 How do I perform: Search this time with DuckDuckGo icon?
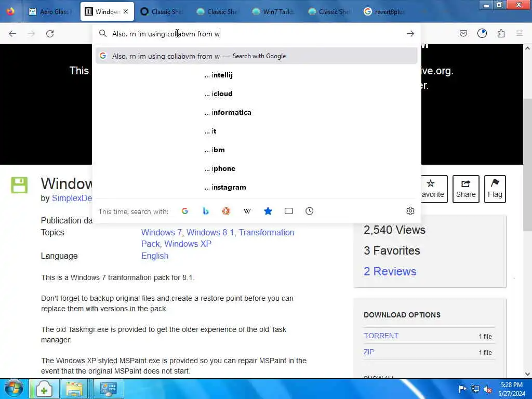(x=227, y=211)
